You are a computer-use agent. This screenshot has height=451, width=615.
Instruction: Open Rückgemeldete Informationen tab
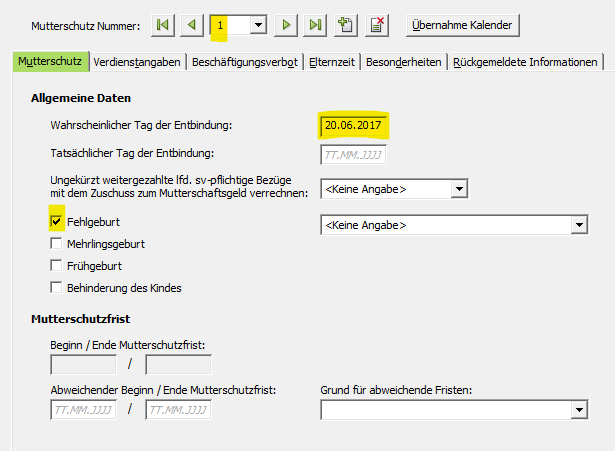525,62
